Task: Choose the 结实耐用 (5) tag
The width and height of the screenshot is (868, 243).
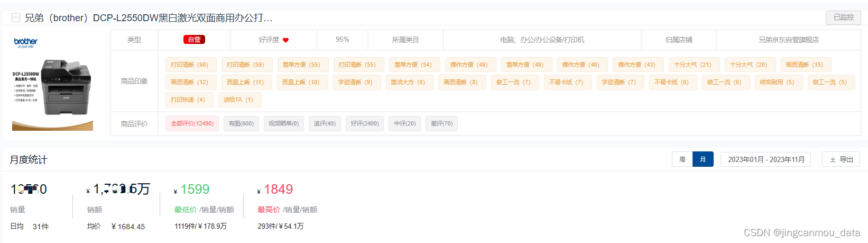Action: [779, 82]
